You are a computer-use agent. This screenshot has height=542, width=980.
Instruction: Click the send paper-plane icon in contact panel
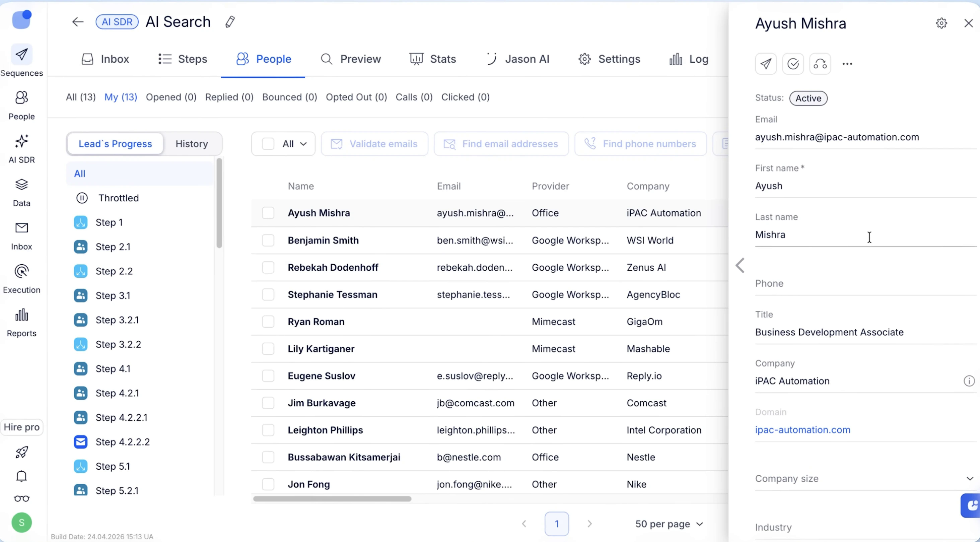click(x=766, y=64)
